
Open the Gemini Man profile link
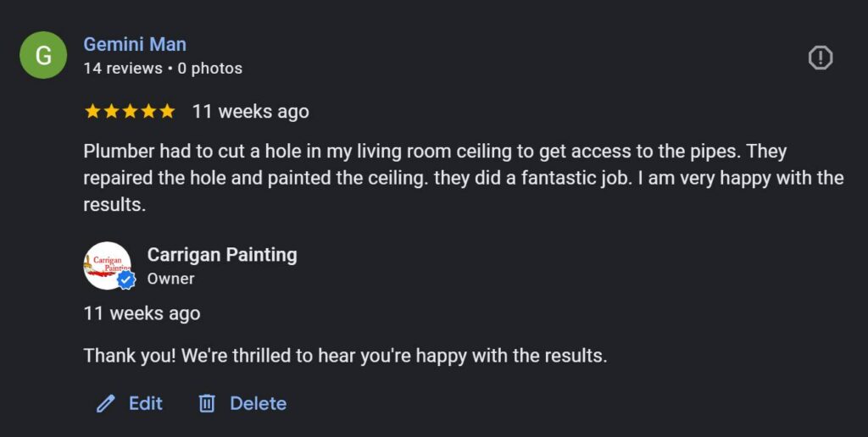pos(135,44)
